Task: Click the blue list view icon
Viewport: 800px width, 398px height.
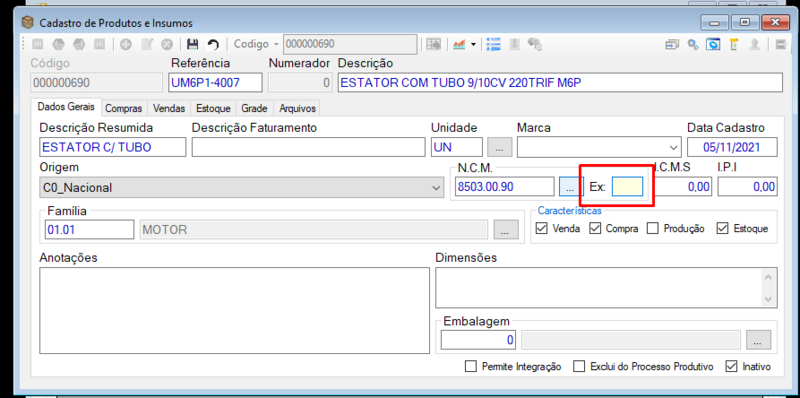Action: coord(493,44)
